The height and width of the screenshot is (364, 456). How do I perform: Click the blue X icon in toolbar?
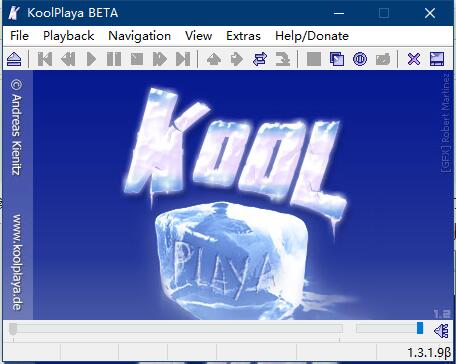(414, 59)
